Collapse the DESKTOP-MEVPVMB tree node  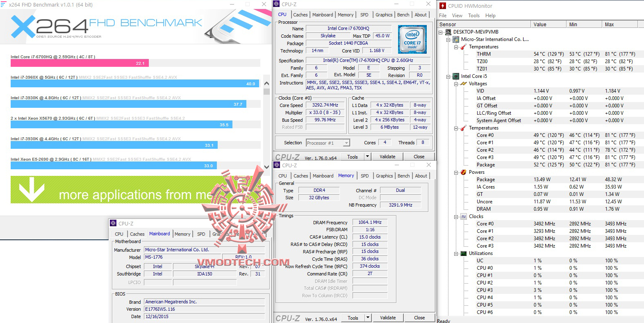(x=441, y=32)
